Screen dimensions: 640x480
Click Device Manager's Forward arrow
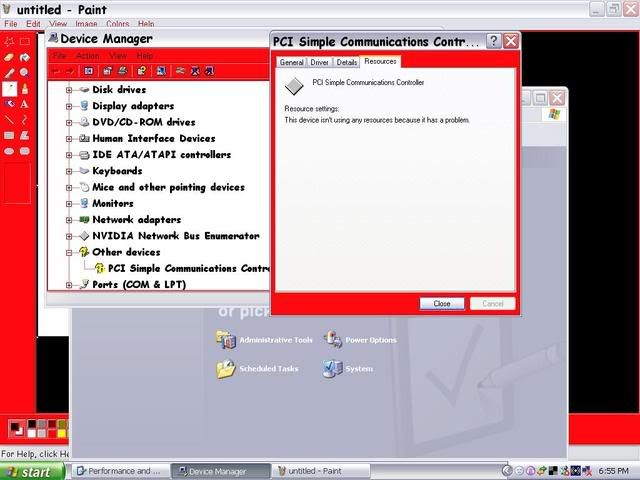(69, 71)
